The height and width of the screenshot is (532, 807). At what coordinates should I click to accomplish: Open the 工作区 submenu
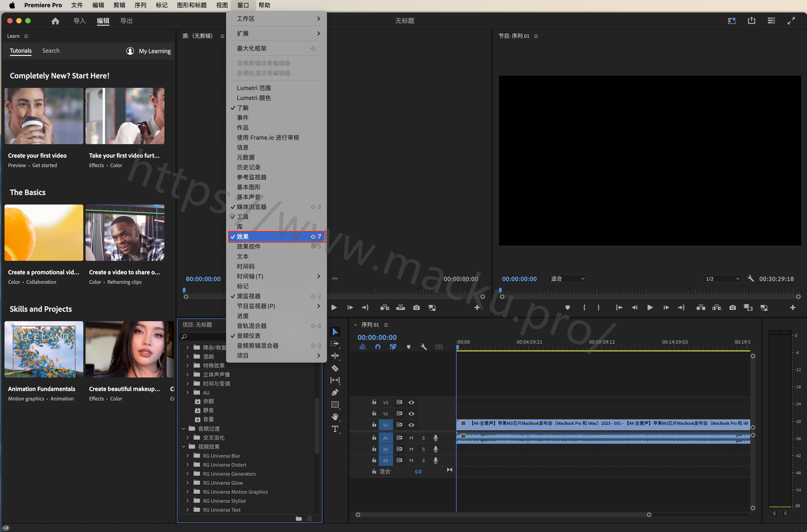pos(277,19)
